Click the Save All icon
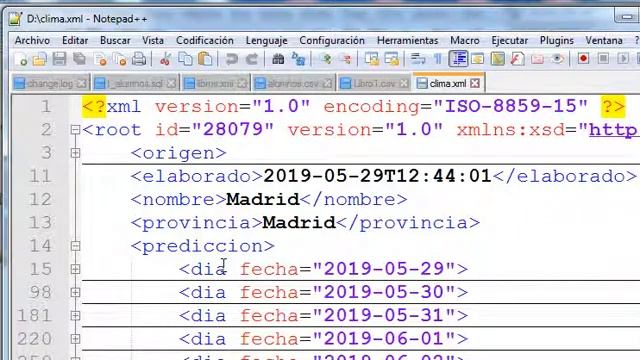This screenshot has width=640, height=360. coord(80,59)
